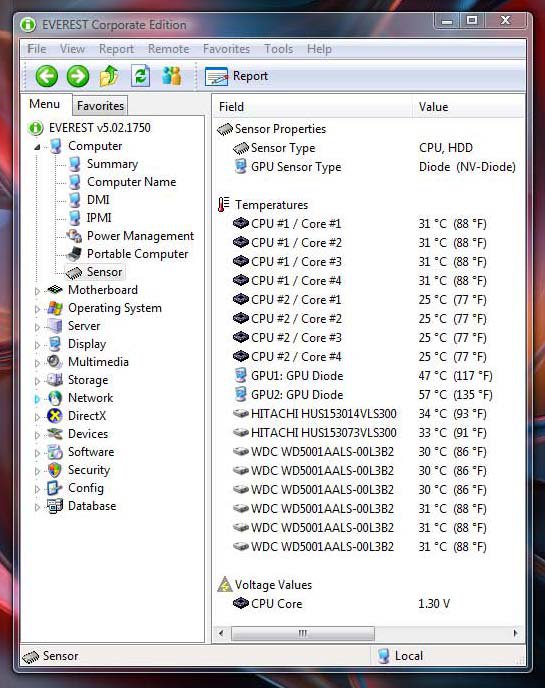This screenshot has width=545, height=688.
Task: Open the Favorites menu in the menu bar
Action: pos(226,49)
